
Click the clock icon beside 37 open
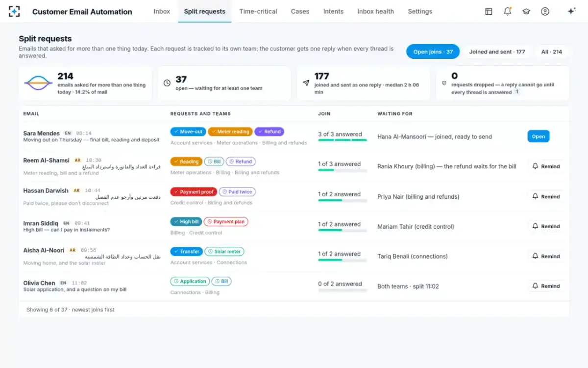click(x=167, y=83)
